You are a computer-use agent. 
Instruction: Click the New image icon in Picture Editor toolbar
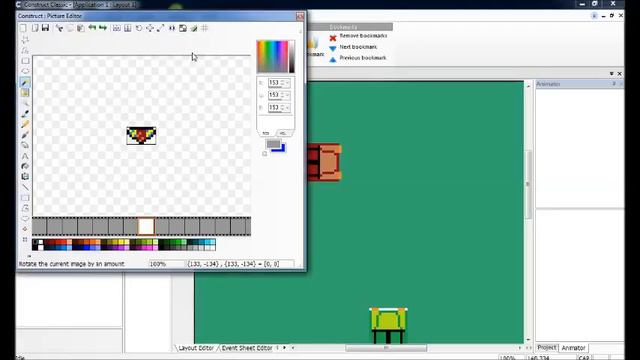23,28
